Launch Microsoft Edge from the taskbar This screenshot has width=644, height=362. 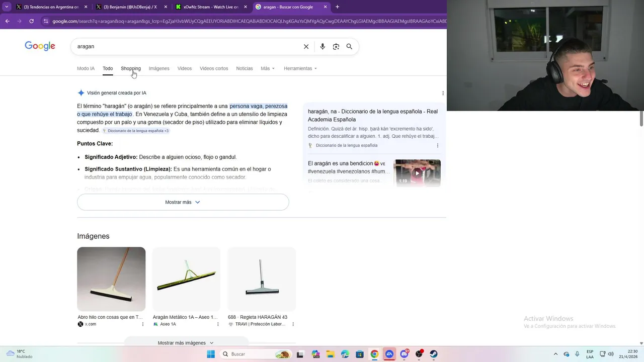click(345, 354)
